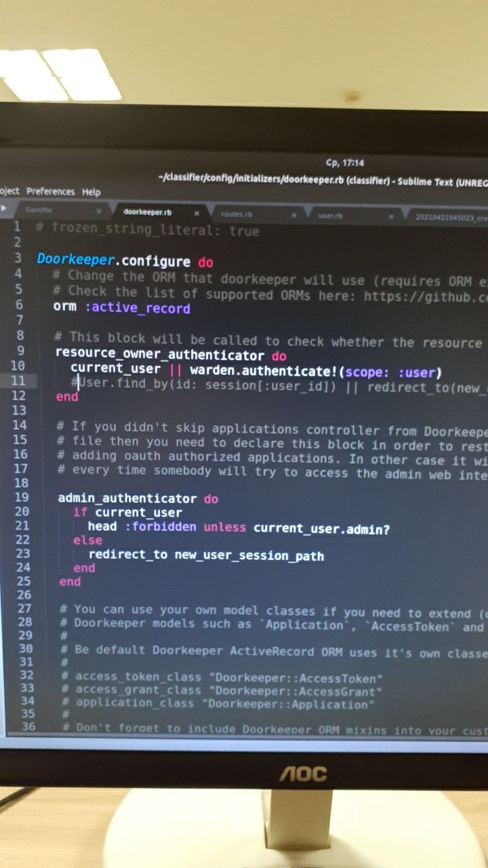Viewport: 488px width, 868px height.
Task: Close the doorkeeper.rb tab
Action: pyautogui.click(x=197, y=213)
